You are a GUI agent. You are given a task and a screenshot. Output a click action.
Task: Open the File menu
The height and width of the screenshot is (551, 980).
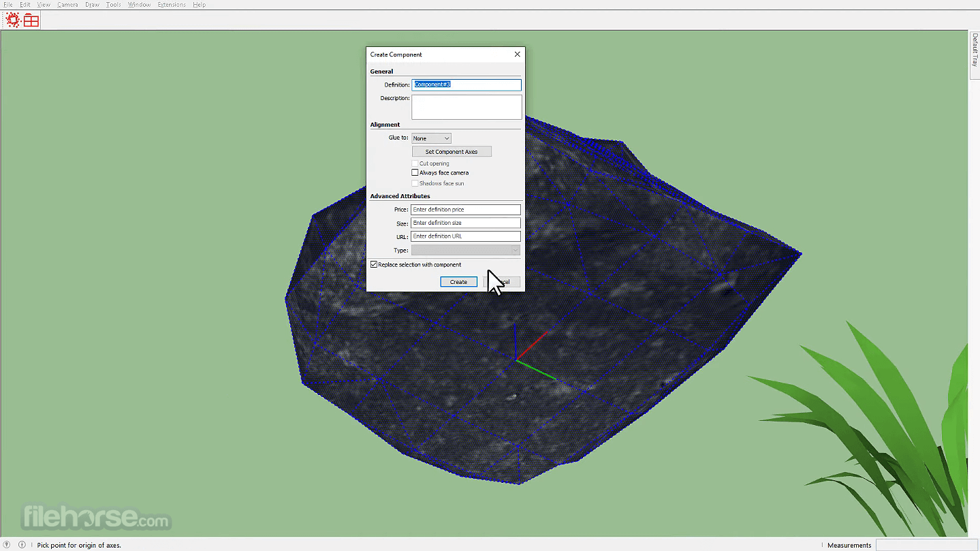pos(8,5)
